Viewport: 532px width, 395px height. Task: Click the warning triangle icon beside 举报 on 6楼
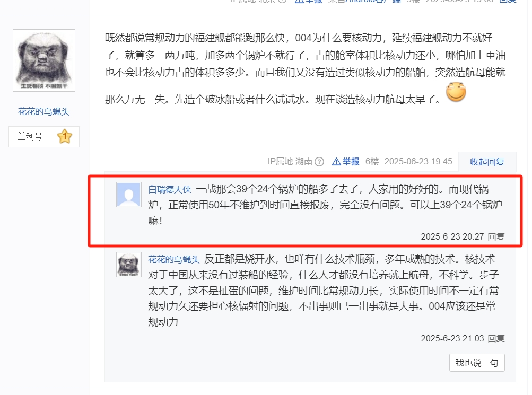click(x=336, y=162)
